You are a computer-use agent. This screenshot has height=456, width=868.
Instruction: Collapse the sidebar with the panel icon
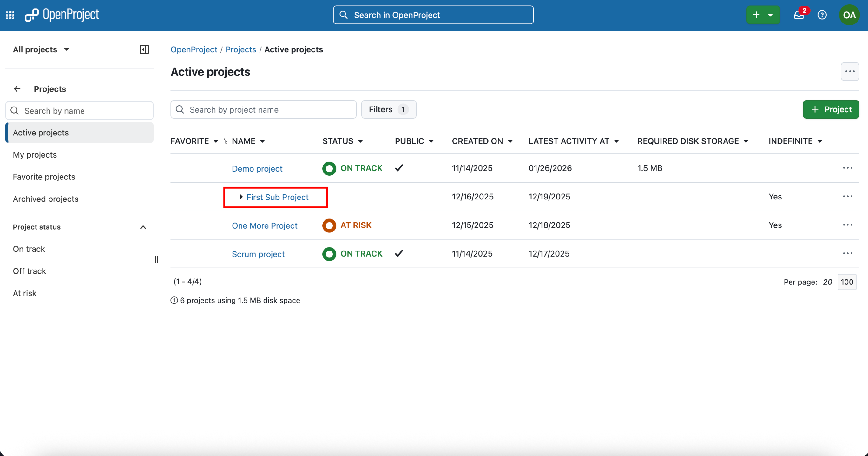(x=144, y=49)
